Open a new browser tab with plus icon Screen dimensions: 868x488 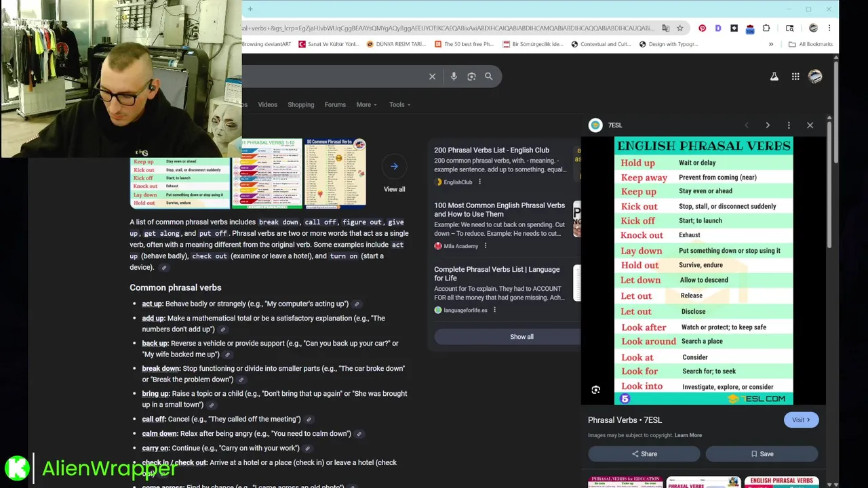[250, 9]
